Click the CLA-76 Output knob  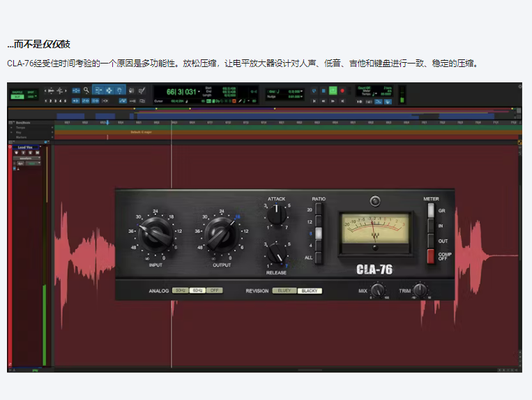(222, 235)
